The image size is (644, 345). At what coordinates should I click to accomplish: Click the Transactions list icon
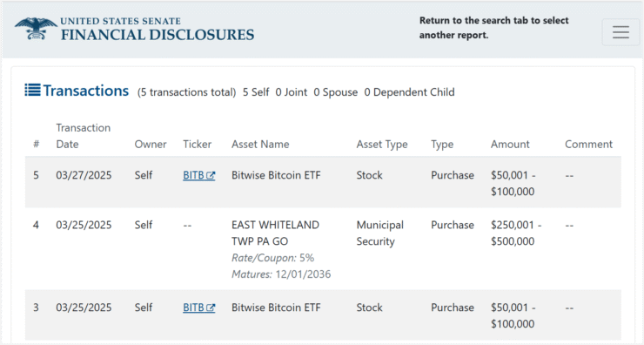[x=32, y=90]
